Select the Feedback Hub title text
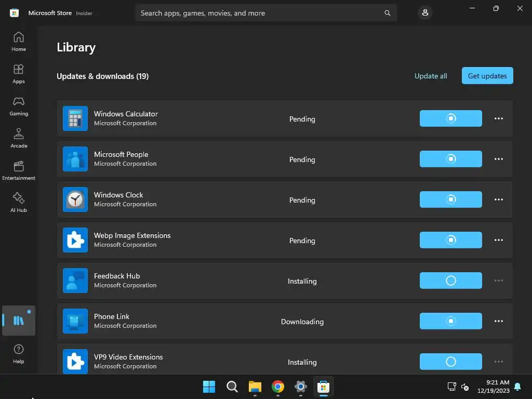 [x=117, y=276]
